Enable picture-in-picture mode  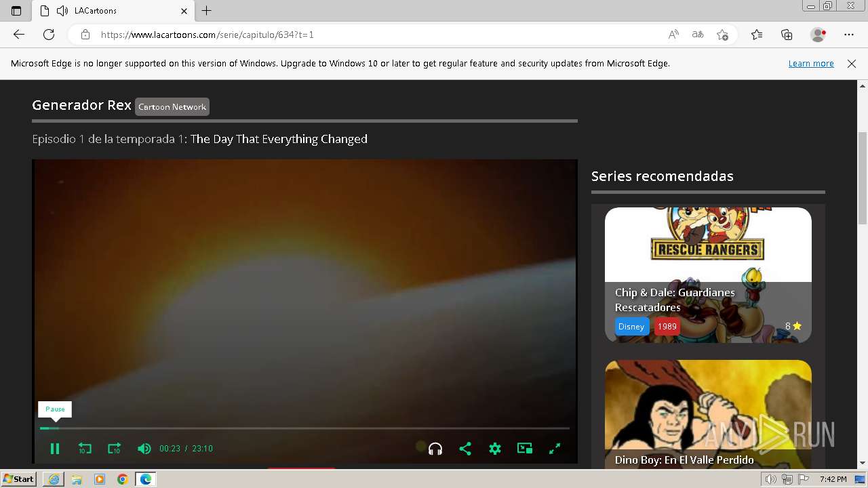coord(525,448)
